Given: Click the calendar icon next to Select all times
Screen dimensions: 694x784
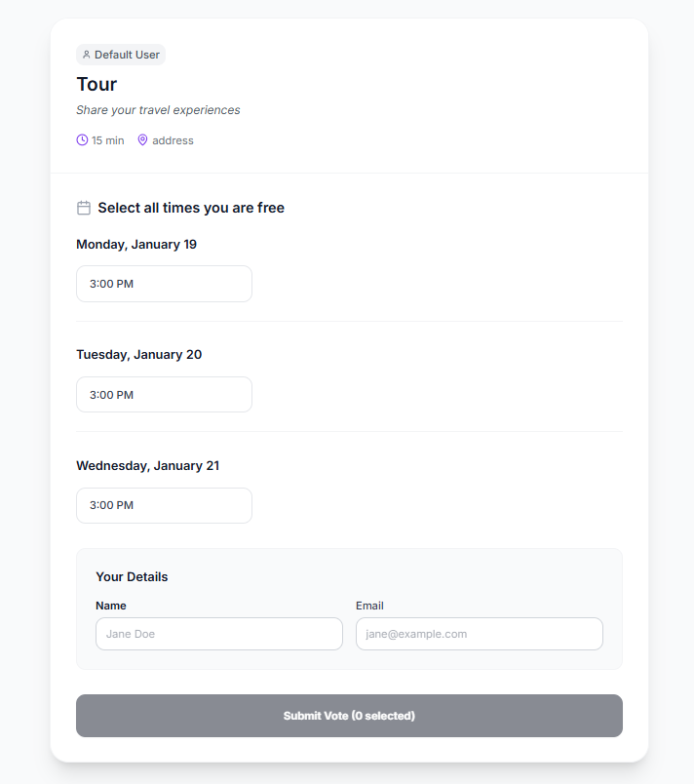Looking at the screenshot, I should pyautogui.click(x=84, y=208).
